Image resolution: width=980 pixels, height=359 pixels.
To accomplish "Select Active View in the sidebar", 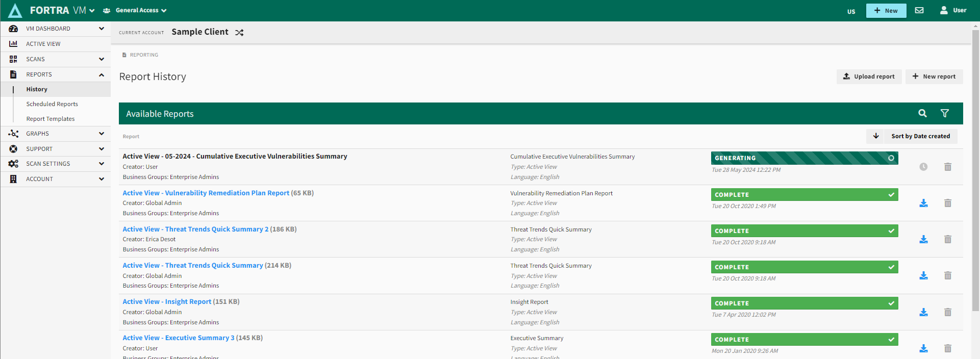I will (x=43, y=44).
